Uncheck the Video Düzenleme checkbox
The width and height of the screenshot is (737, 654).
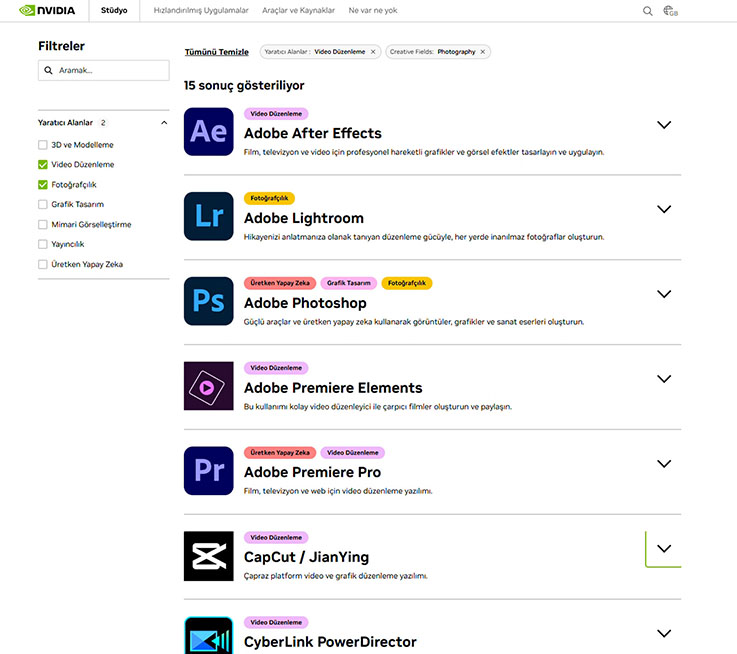point(43,165)
